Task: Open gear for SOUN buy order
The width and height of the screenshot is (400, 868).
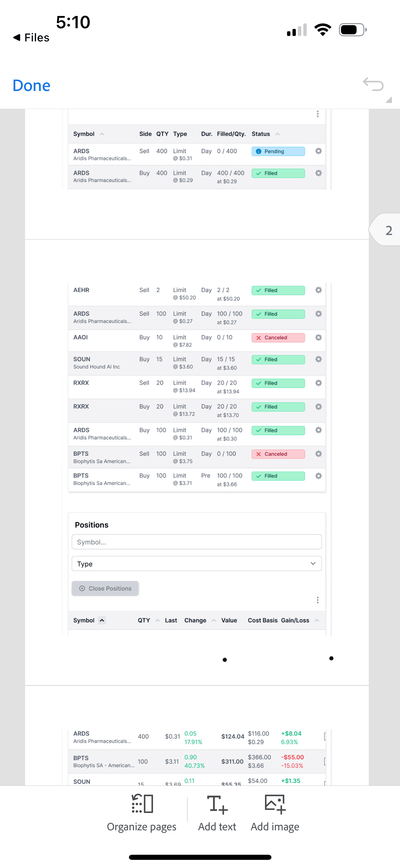Action: coord(318,359)
